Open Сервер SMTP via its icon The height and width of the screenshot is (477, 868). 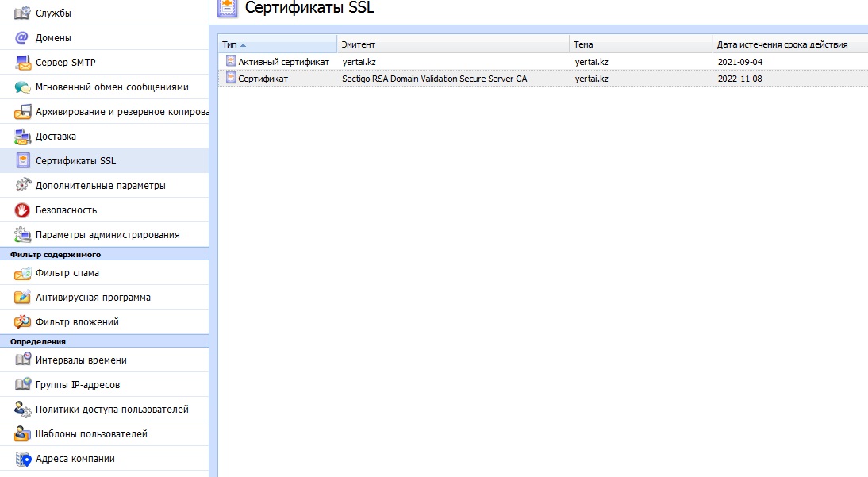22,63
